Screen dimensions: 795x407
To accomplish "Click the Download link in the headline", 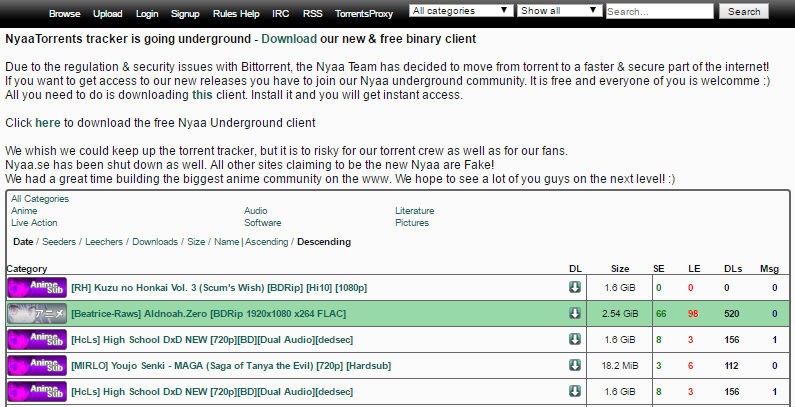I will (x=289, y=39).
